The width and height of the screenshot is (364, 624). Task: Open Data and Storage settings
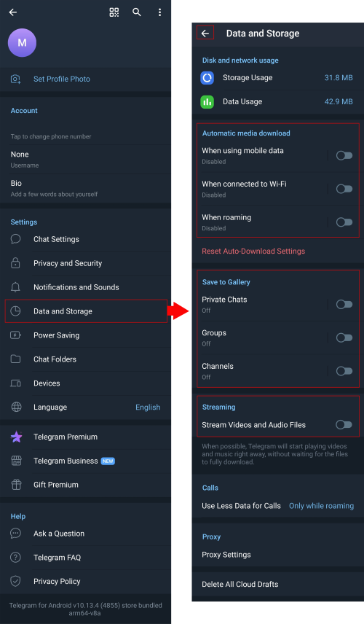(86, 311)
